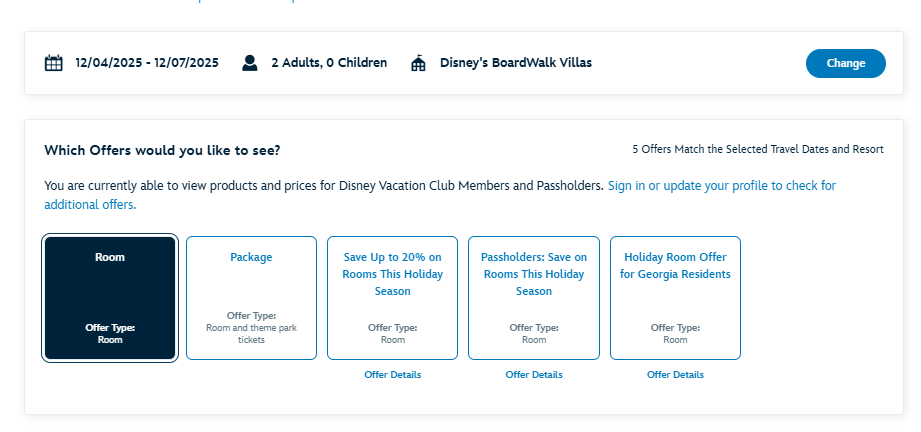The height and width of the screenshot is (432, 921).
Task: Open Offer Details under Save Up to 20%
Action: [x=392, y=374]
